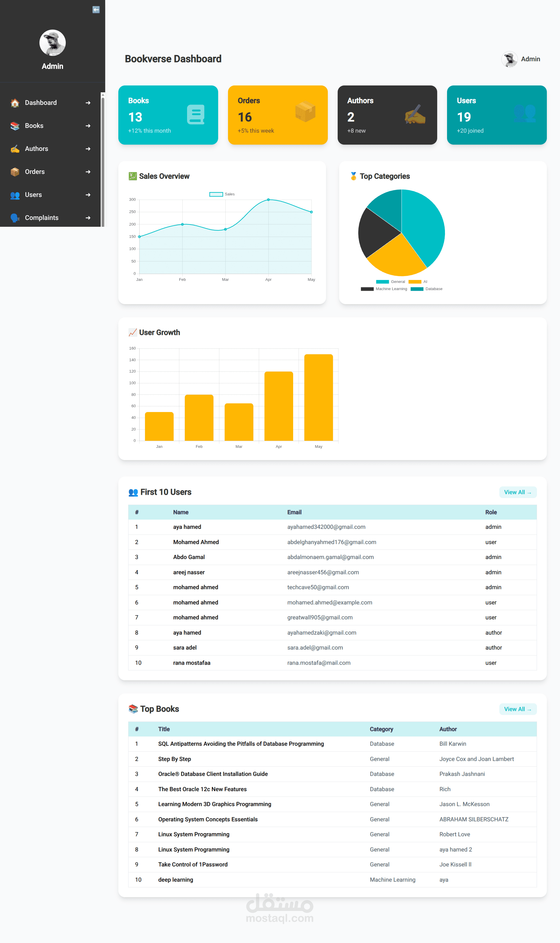Click the trend icon beside User Growth
Screen dimensions: 560x943
(132, 332)
